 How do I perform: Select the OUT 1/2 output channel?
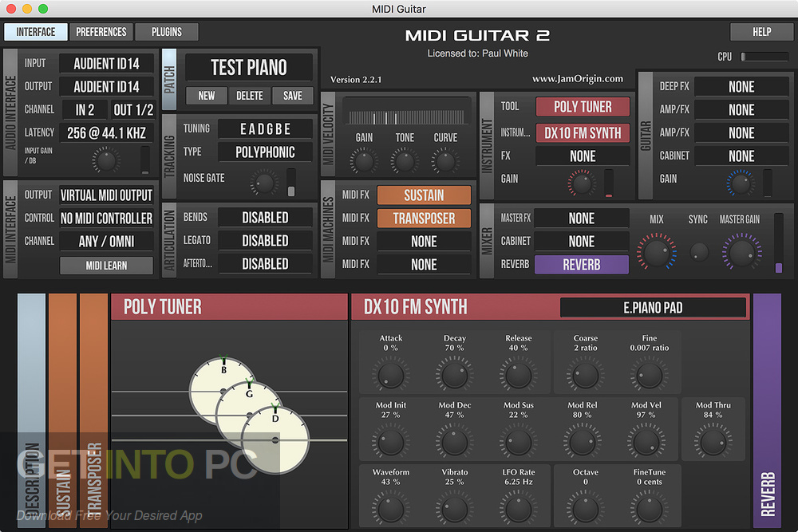tap(132, 110)
